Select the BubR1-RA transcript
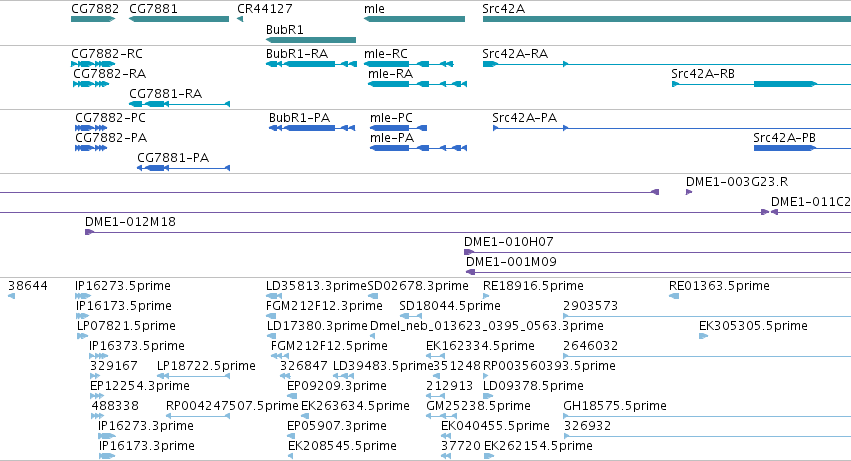The width and height of the screenshot is (851, 461). click(x=311, y=64)
